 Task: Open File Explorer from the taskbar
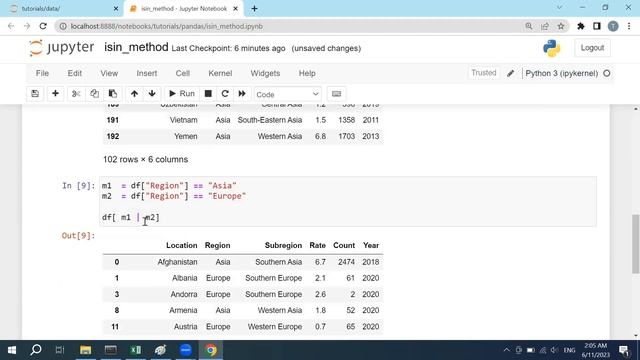coord(85,350)
